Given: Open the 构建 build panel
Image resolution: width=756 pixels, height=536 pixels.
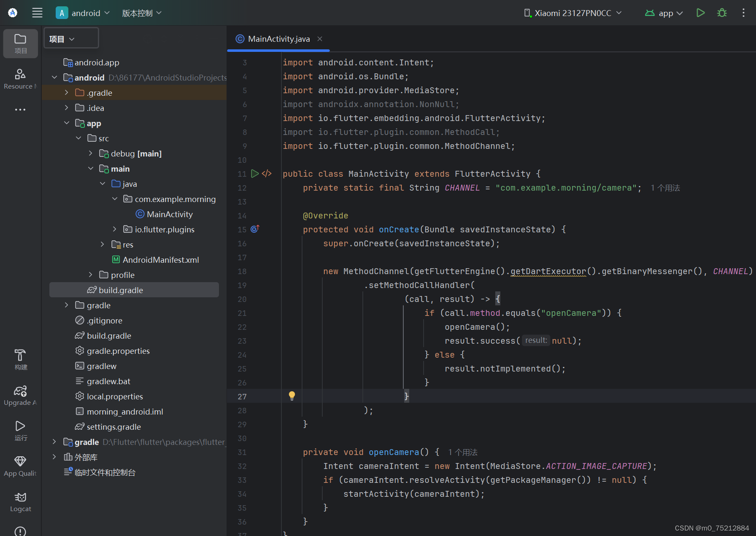Looking at the screenshot, I should (x=20, y=359).
